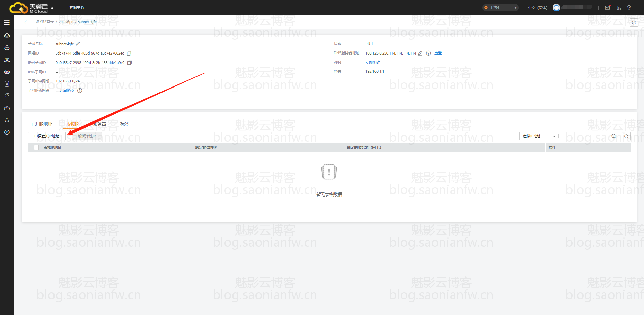Switch to the 标签 tab

point(125,124)
